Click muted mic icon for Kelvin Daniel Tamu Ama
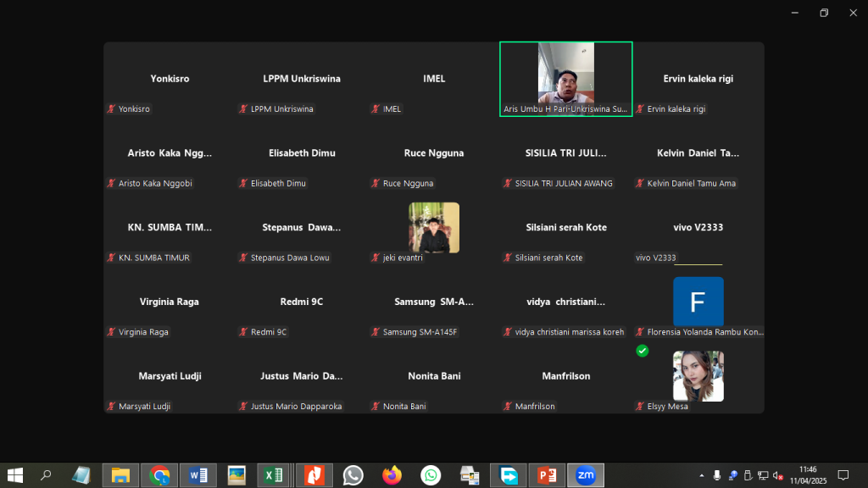868x488 pixels. [x=640, y=183]
